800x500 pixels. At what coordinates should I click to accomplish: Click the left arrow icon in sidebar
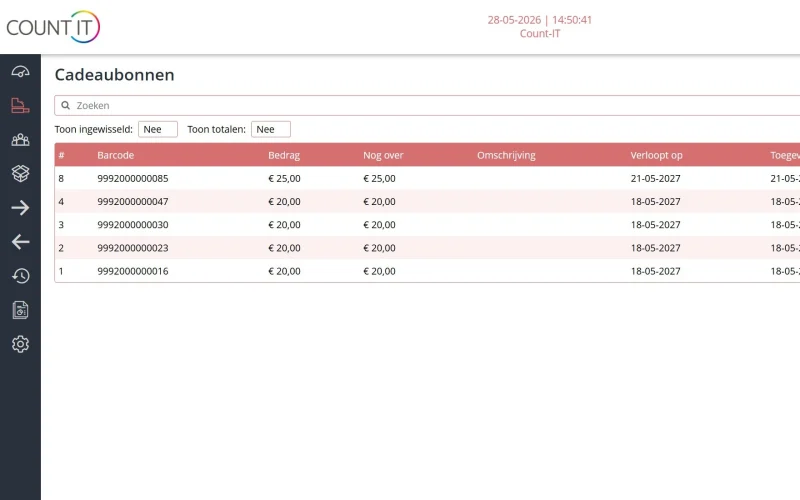[20, 242]
